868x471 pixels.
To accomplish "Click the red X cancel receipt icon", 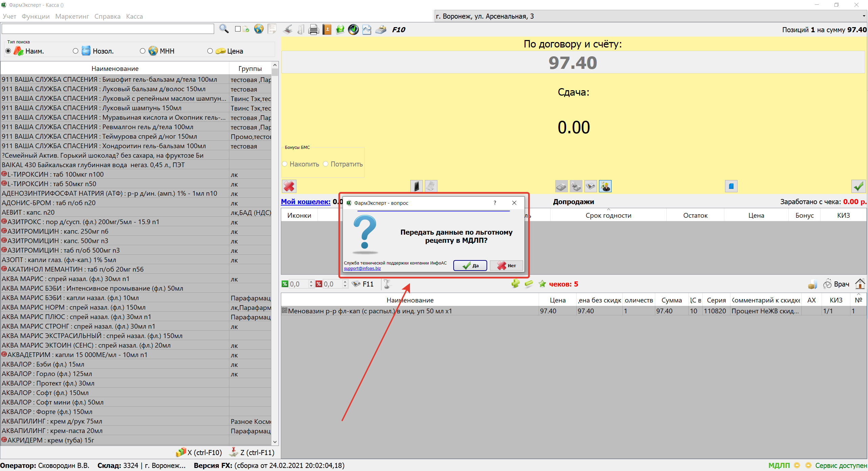I will (289, 186).
